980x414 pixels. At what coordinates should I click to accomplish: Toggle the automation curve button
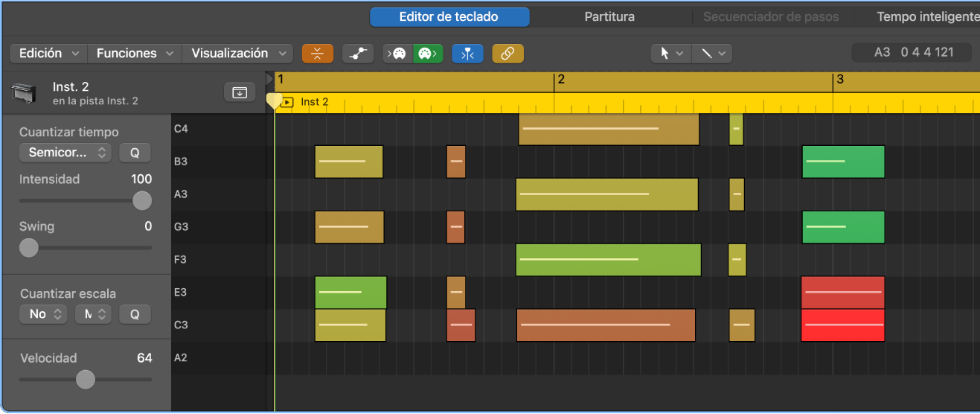tap(358, 54)
